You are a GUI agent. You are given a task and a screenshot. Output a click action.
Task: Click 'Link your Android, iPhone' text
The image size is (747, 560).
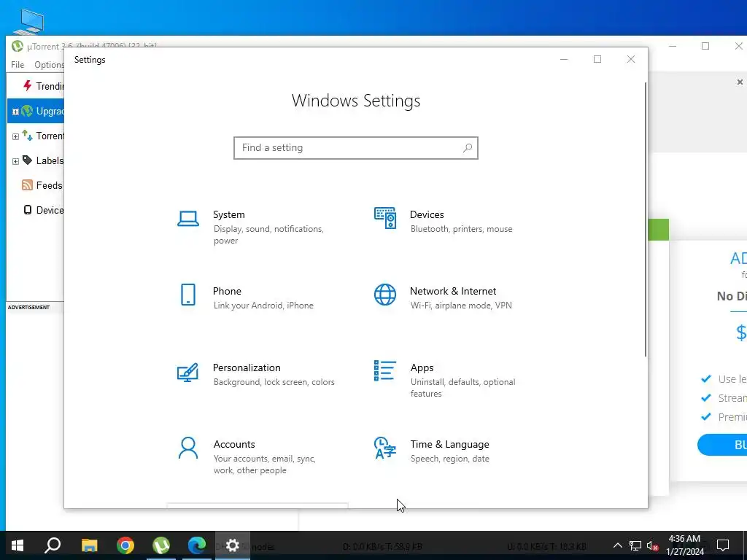click(x=263, y=306)
